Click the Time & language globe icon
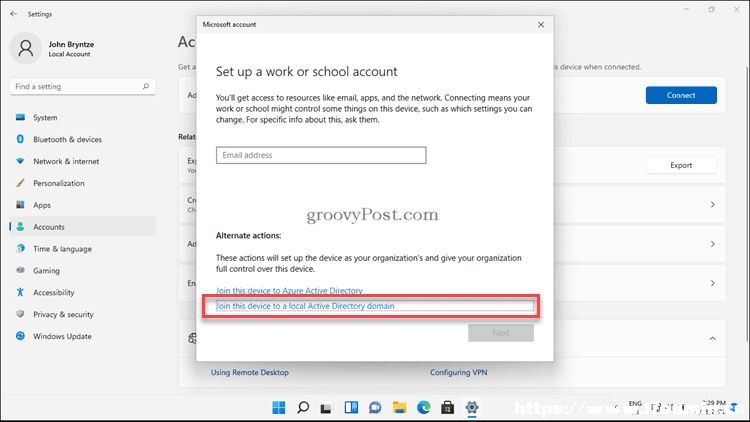Screen dimensions: 750x422 20,249
